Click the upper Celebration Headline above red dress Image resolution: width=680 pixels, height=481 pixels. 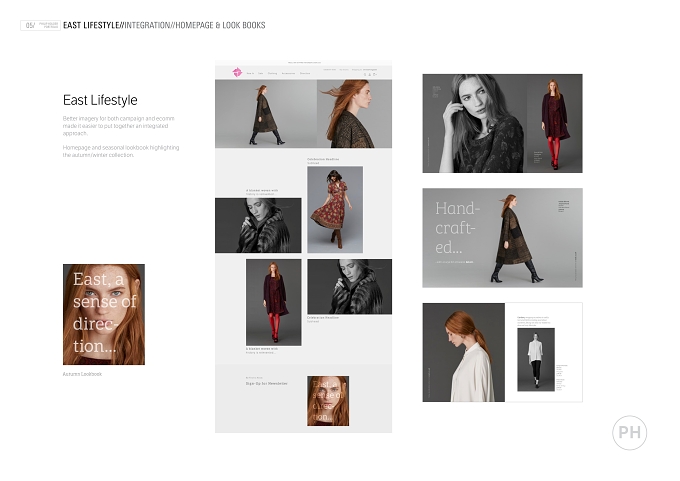point(323,159)
